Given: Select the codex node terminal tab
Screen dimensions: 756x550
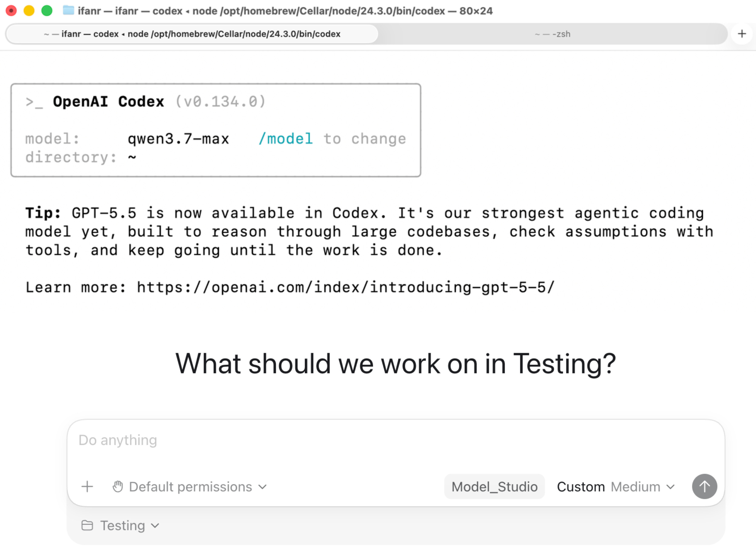Looking at the screenshot, I should [192, 34].
